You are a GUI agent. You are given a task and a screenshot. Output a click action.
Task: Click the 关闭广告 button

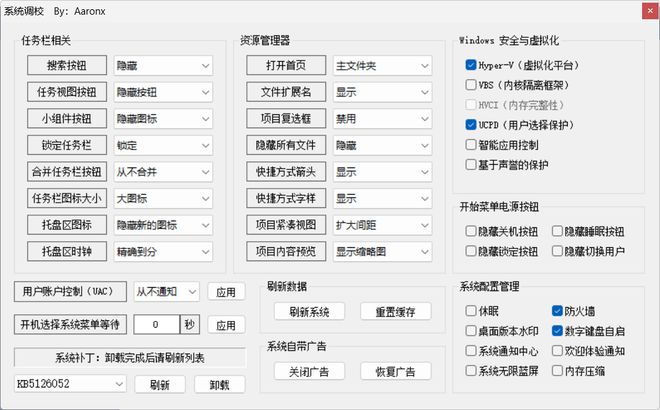309,371
